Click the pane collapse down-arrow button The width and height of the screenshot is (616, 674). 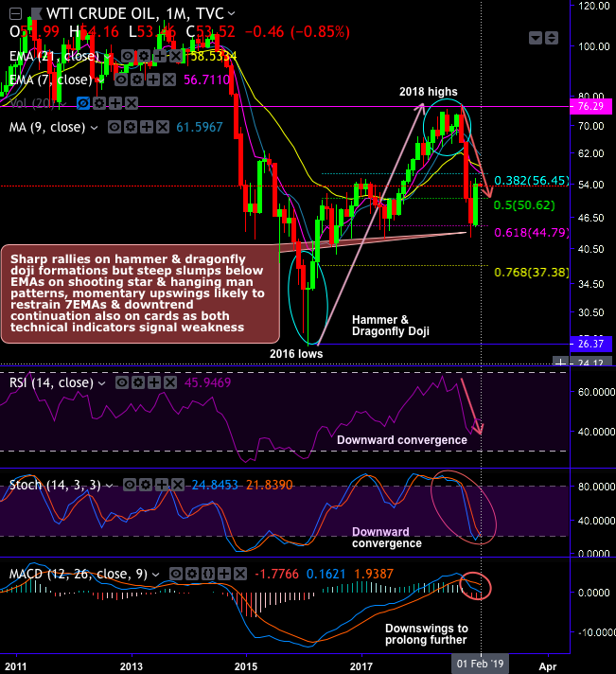click(x=536, y=38)
